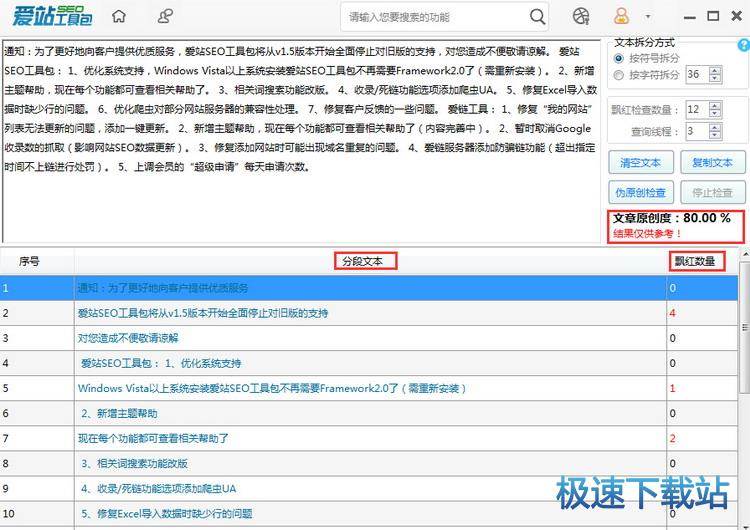The width and height of the screenshot is (750, 530).
Task: Click the results table scrollbar up arrow
Action: [745, 254]
